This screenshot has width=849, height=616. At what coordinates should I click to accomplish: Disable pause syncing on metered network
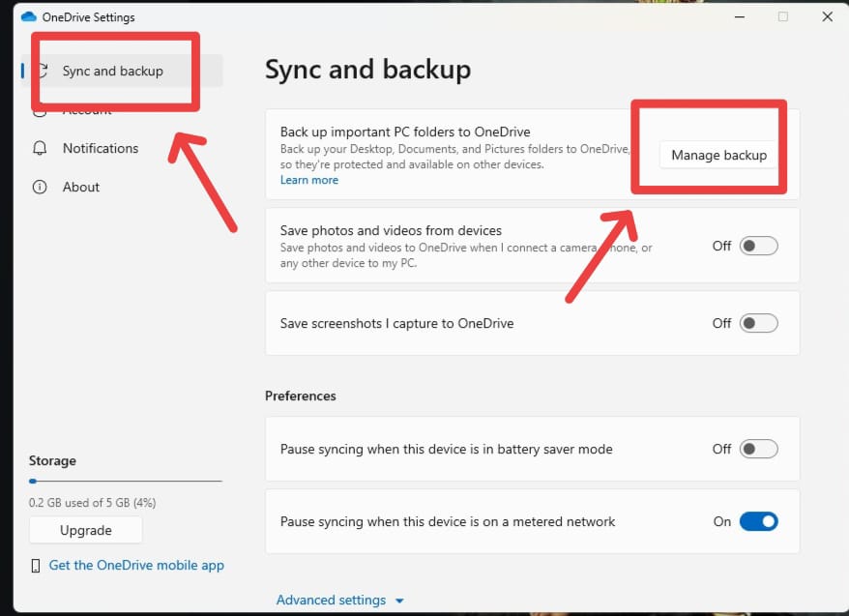click(758, 521)
